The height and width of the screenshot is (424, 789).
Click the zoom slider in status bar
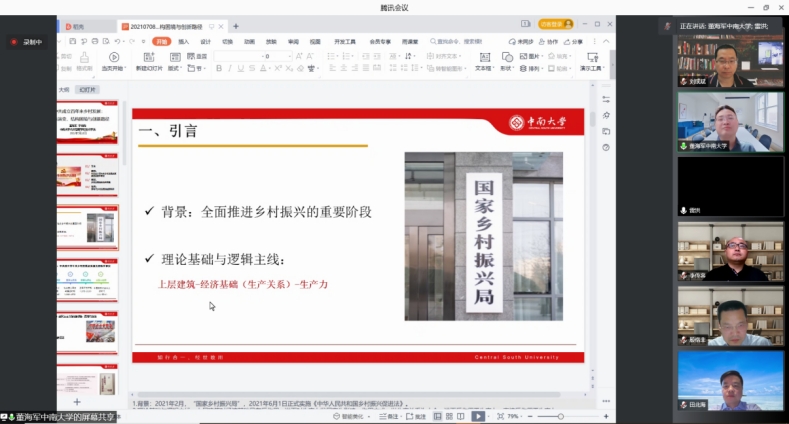tap(560, 416)
